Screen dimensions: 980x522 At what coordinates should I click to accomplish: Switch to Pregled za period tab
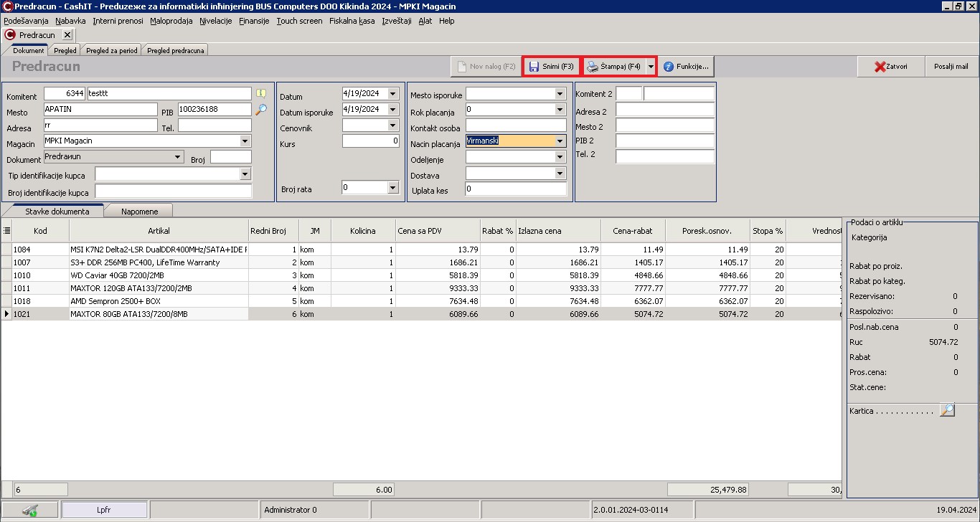112,50
